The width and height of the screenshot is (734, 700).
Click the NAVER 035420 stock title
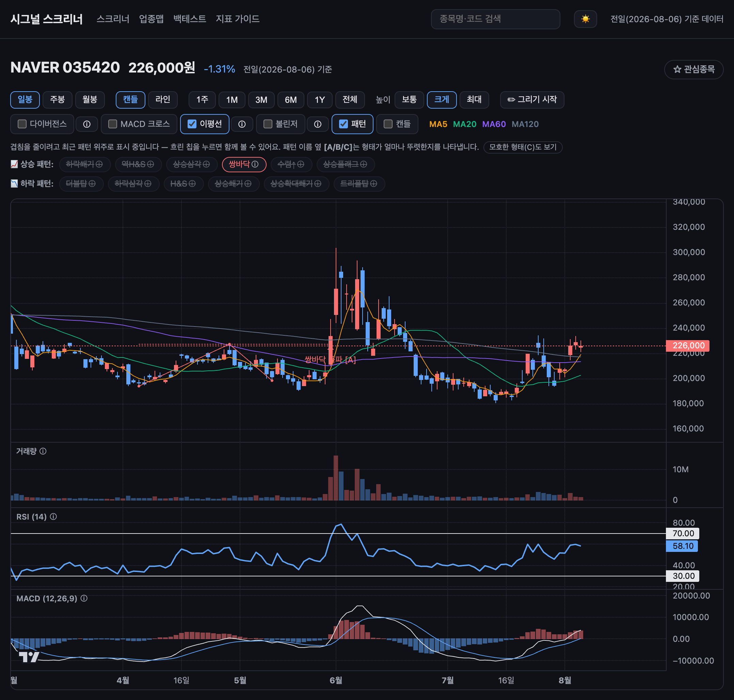65,67
